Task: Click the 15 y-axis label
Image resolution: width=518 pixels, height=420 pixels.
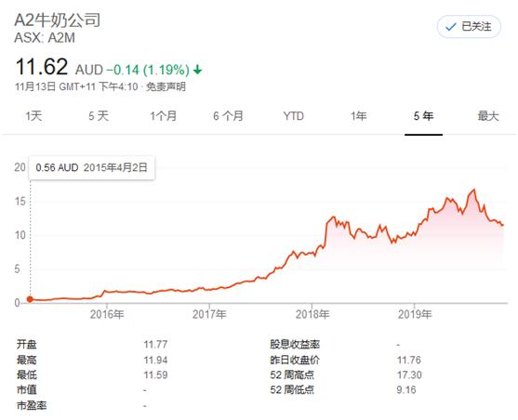Action: 20,202
